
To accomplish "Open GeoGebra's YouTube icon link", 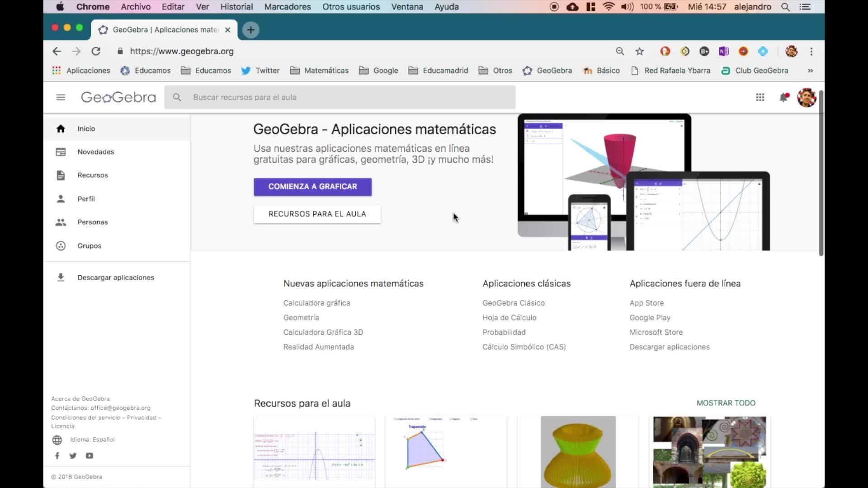I will (90, 455).
